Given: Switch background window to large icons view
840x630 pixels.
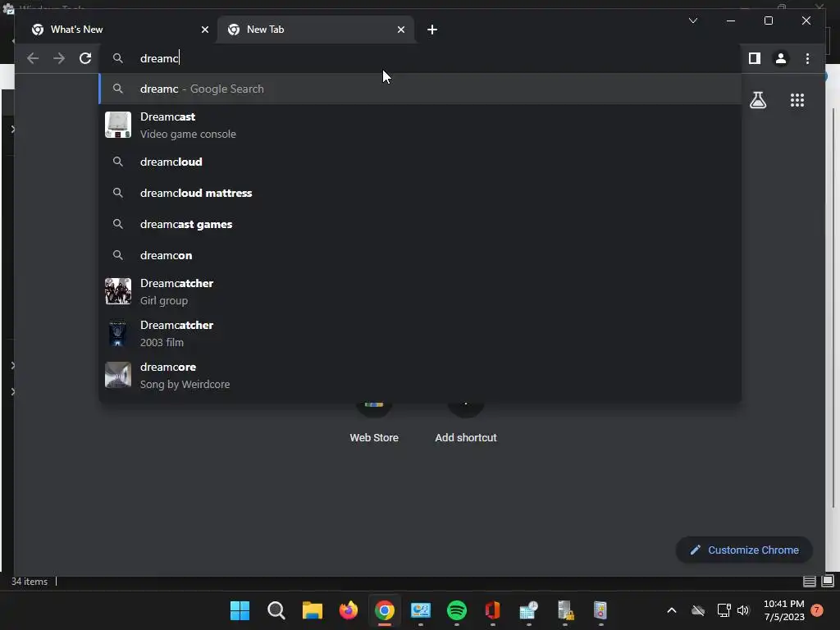Looking at the screenshot, I should click(x=828, y=582).
